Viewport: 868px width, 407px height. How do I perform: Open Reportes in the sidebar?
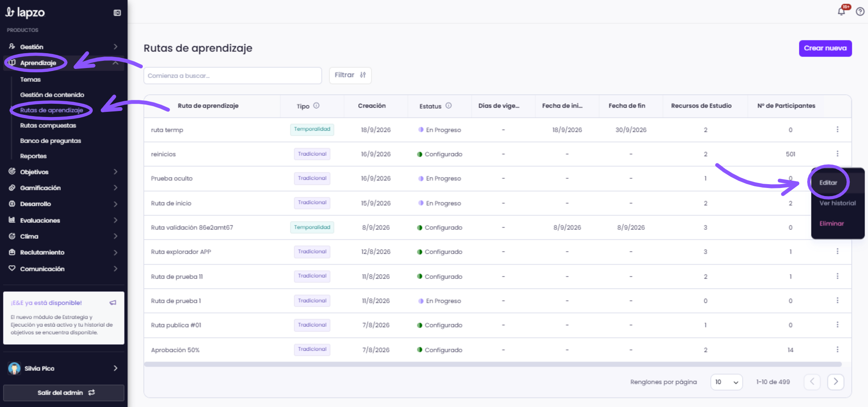pyautogui.click(x=34, y=156)
